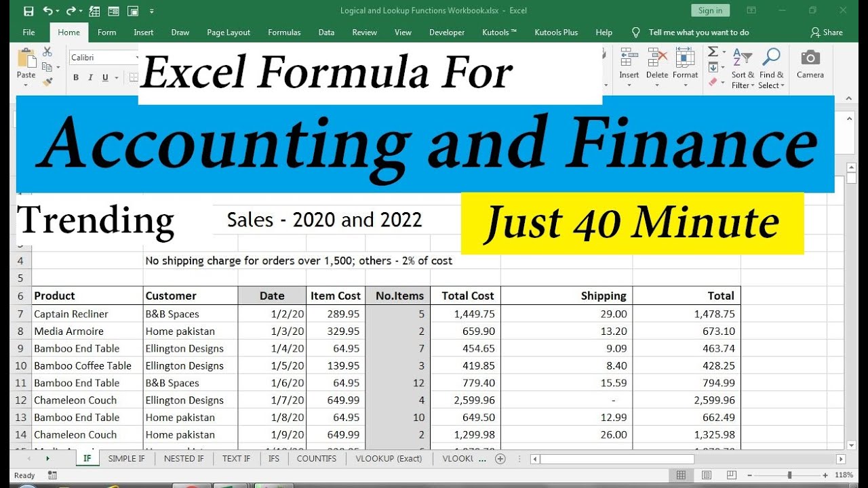
Task: Switch to Page Break Preview icon
Action: click(x=730, y=476)
